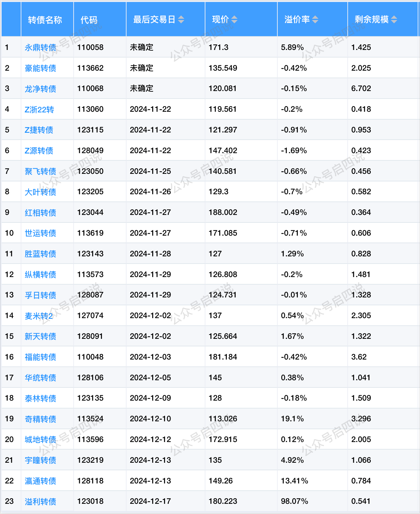Click the 宇瞳转债 bond name
This screenshot has height=514, width=420.
click(40, 460)
